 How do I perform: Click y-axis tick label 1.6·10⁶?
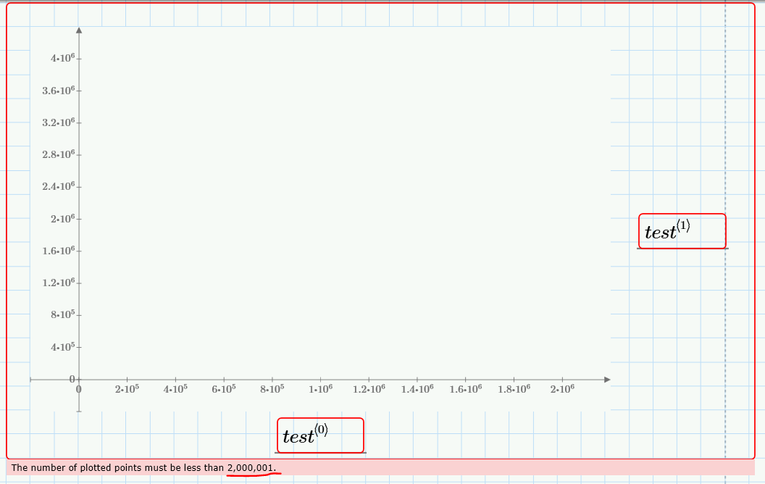pos(59,251)
